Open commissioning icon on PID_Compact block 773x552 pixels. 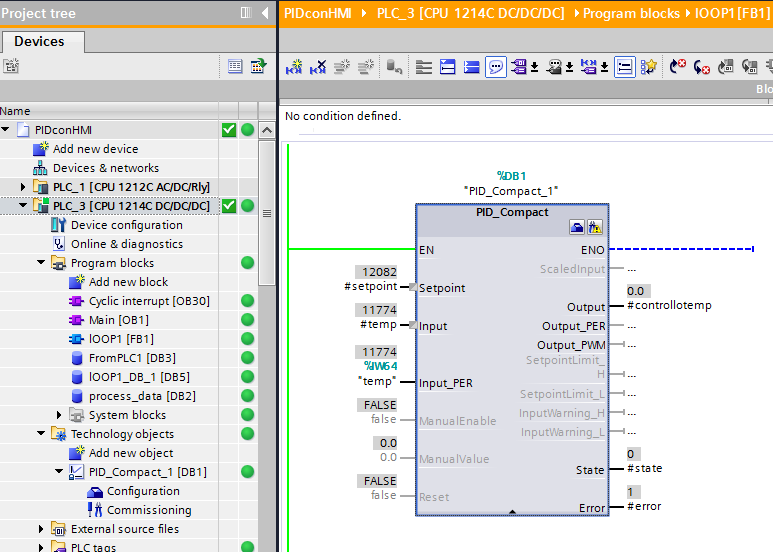(594, 228)
